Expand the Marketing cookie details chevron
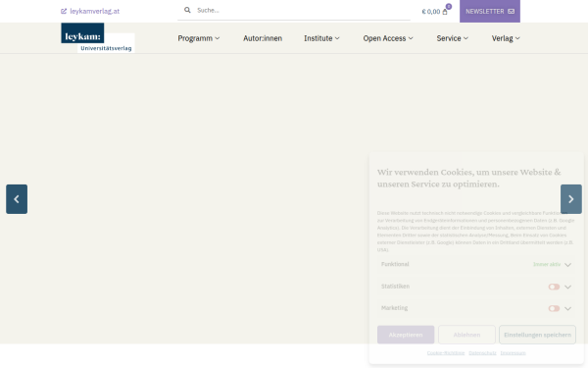Image resolution: width=588 pixels, height=368 pixels. coord(567,309)
